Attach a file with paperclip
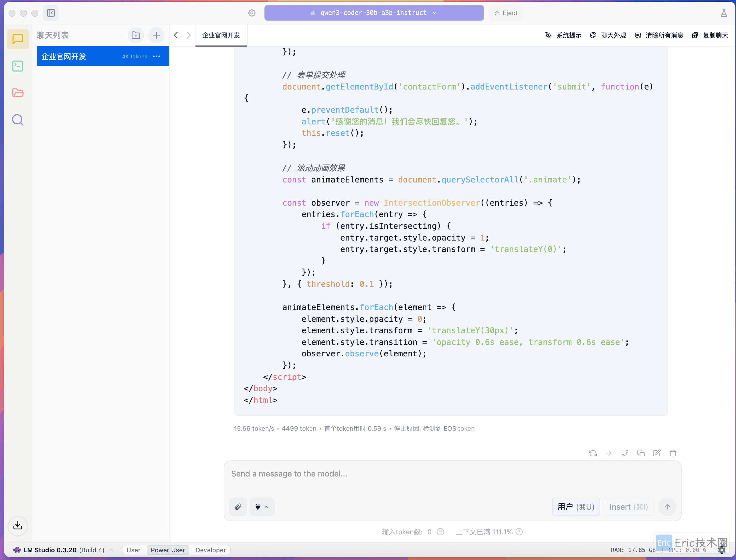This screenshot has width=736, height=560. [238, 507]
